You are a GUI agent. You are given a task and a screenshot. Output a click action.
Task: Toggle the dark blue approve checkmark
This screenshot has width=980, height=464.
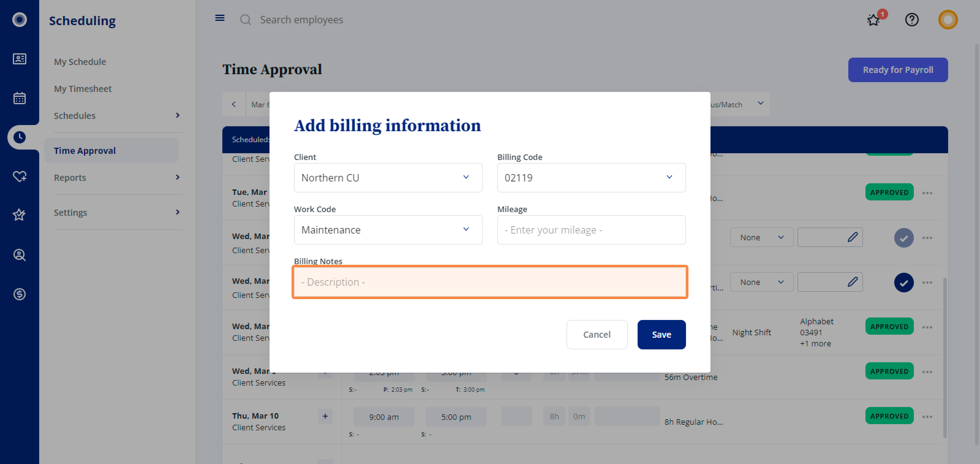point(903,283)
